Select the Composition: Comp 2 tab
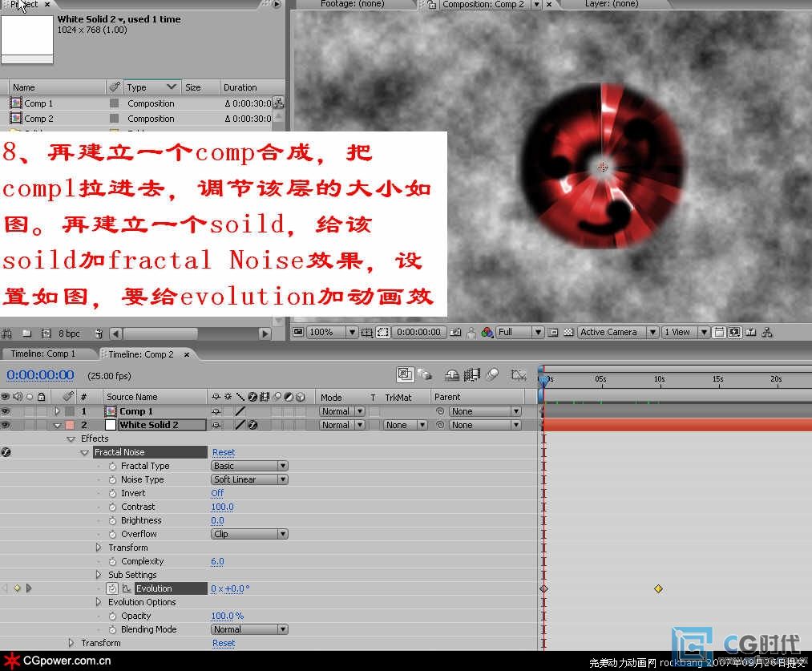The width and height of the screenshot is (812, 671). [x=483, y=4]
